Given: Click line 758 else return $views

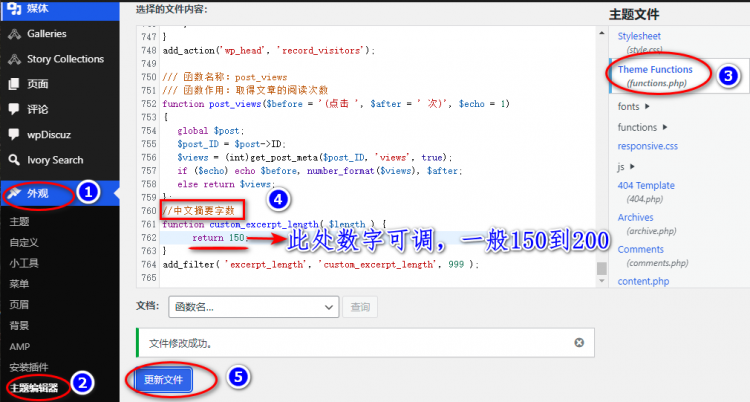Looking at the screenshot, I should coord(226,184).
